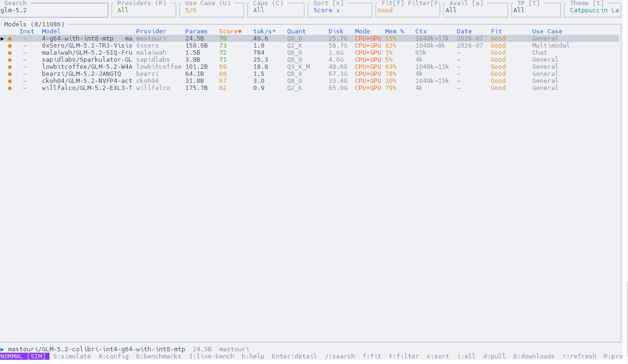Screen dimensions: 628x364
Task: Click orange status dot of malaiwah row
Action: coord(10,53)
